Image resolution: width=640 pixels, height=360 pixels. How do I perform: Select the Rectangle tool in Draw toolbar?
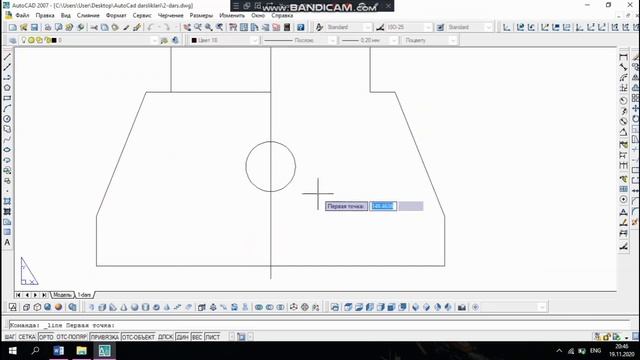(7, 98)
